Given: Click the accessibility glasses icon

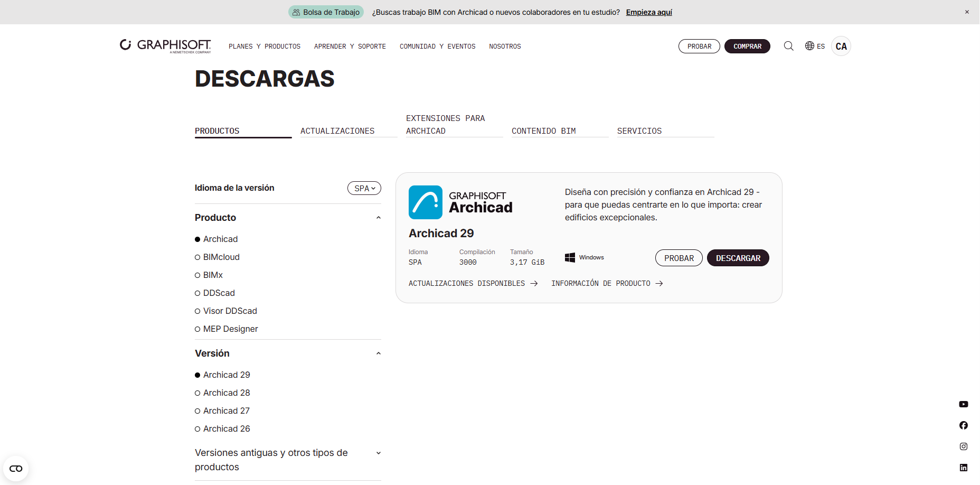Looking at the screenshot, I should (16, 469).
